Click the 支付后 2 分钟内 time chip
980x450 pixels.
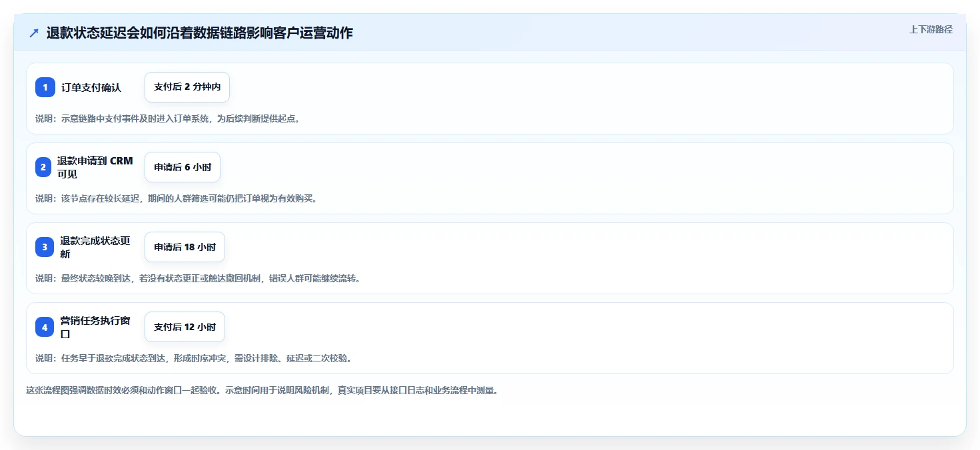(x=187, y=87)
